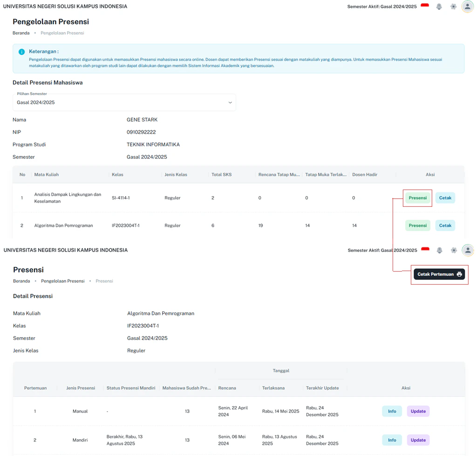Viewport: 476px width, 456px height.
Task: Click Cetak for Algoritma Dan Pemrograman row
Action: 445,225
